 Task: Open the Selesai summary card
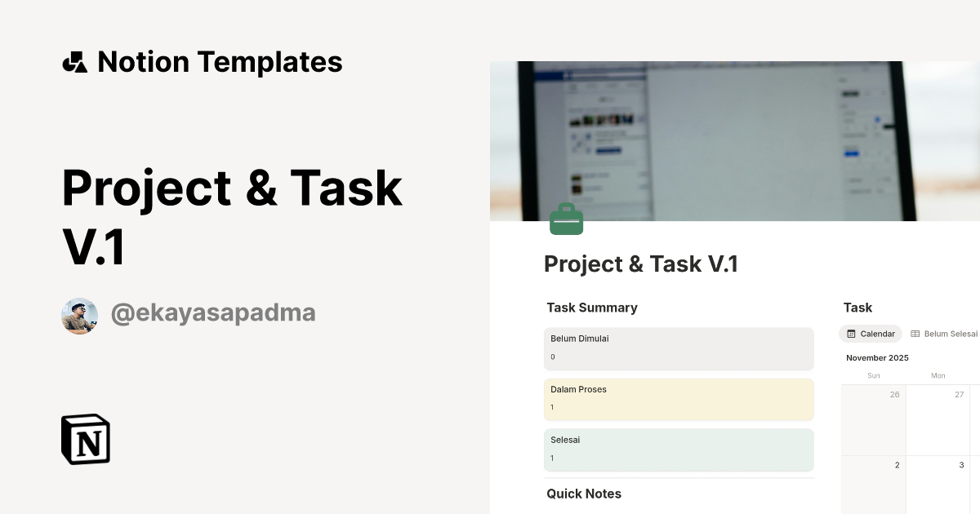(679, 450)
